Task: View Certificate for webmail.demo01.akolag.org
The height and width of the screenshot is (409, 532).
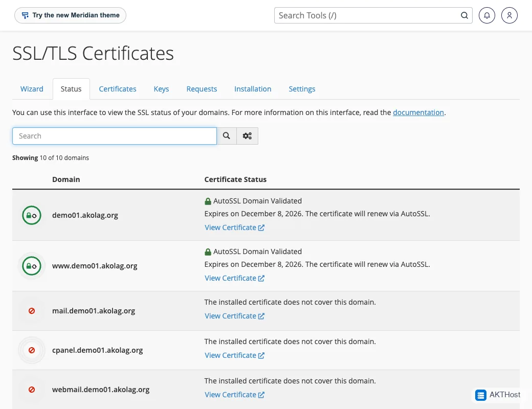Action: tap(234, 395)
